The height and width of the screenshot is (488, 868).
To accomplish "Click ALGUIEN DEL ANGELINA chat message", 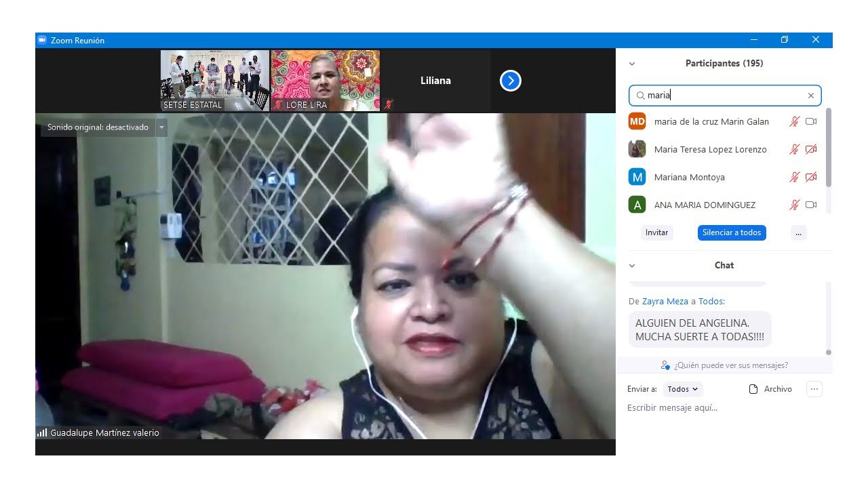I will [x=700, y=329].
